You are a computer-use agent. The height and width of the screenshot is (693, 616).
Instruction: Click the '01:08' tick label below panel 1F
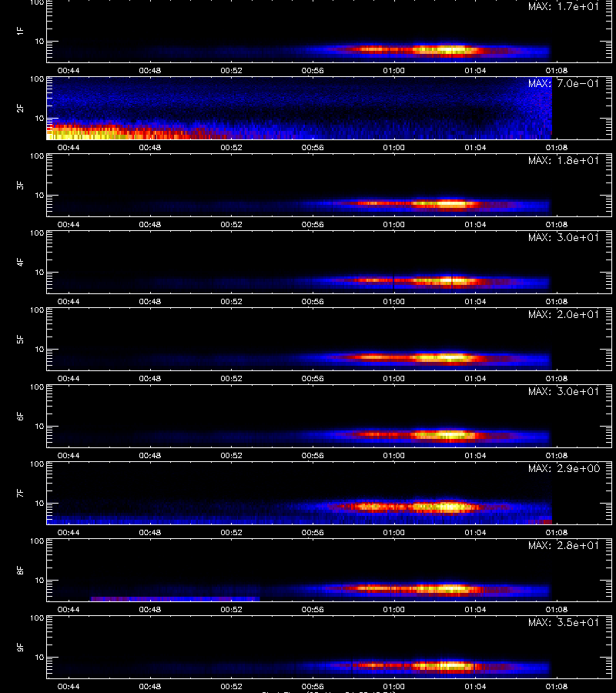click(557, 71)
